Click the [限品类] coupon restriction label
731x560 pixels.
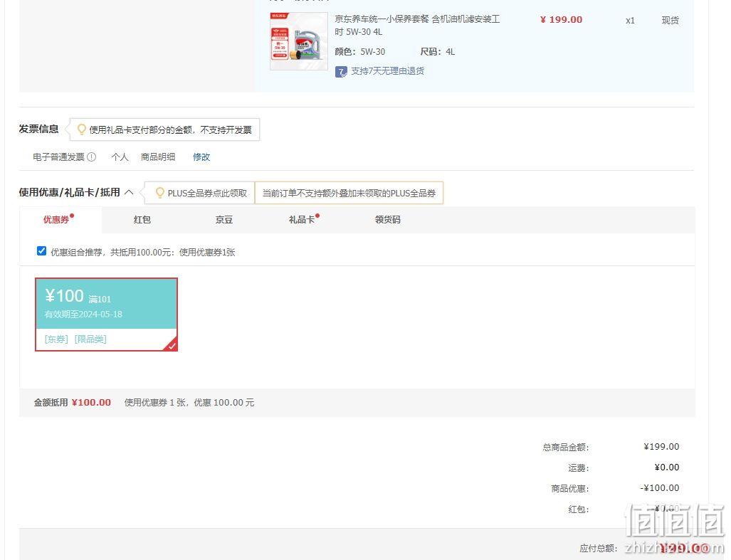90,339
